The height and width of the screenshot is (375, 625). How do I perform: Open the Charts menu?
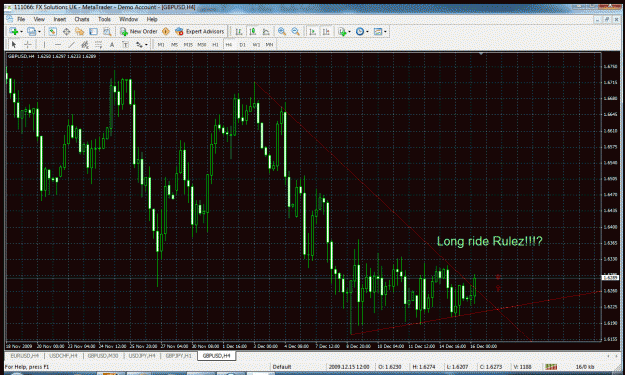[82, 19]
